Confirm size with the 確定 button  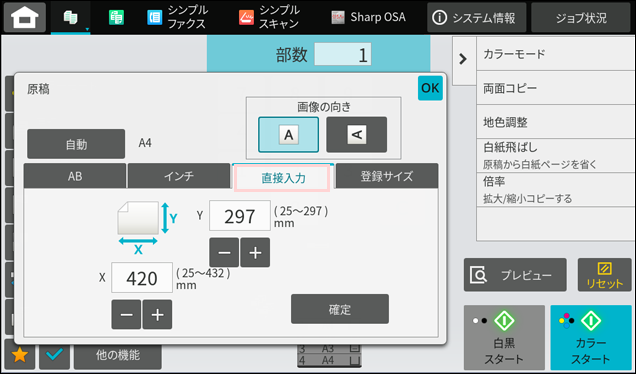point(340,309)
